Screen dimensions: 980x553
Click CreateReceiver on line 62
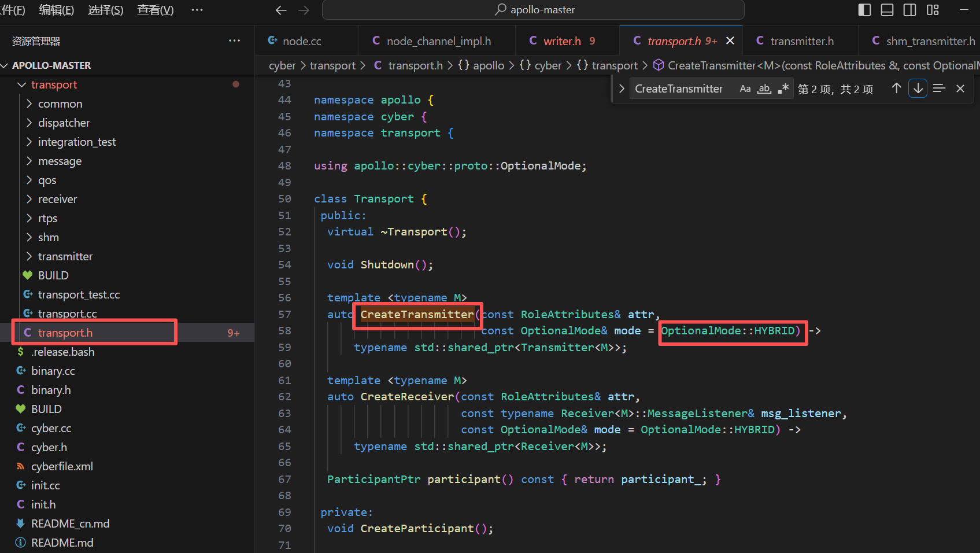(x=408, y=397)
